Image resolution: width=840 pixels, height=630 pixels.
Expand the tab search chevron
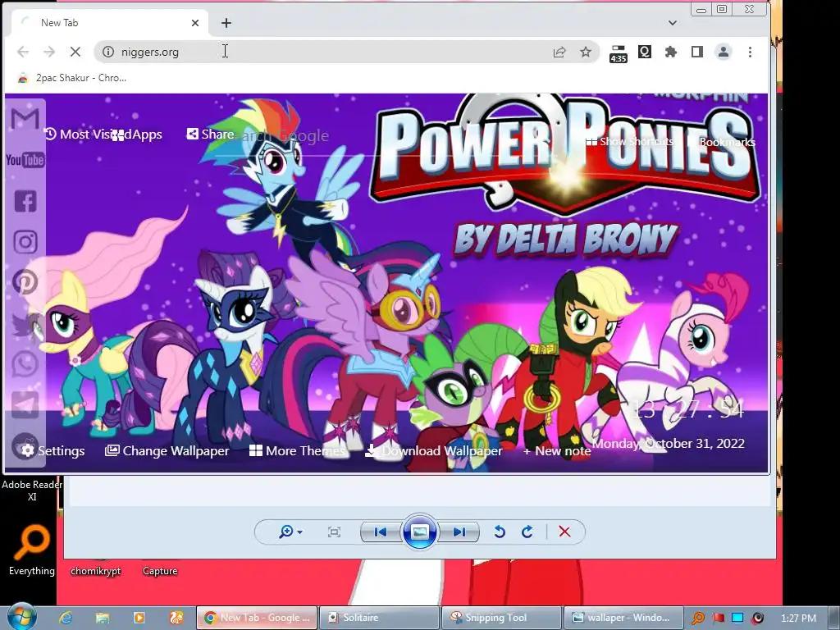673,23
